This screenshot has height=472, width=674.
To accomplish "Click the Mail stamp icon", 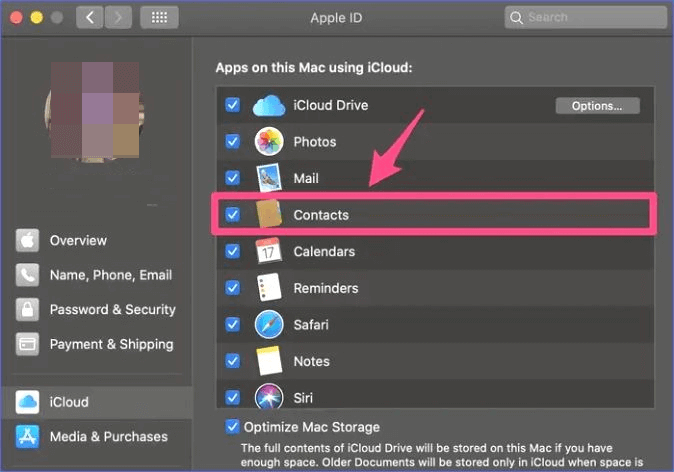I will pos(269,178).
